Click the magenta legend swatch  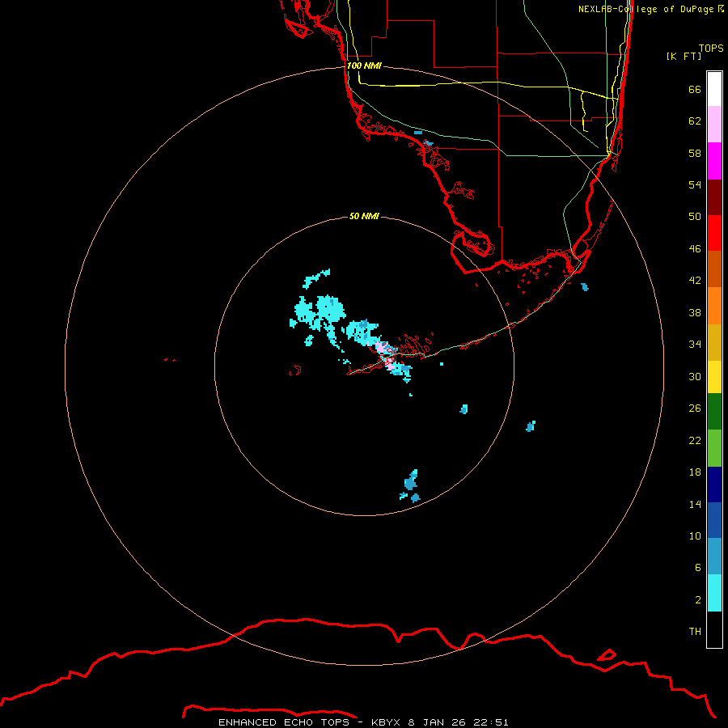(x=714, y=161)
